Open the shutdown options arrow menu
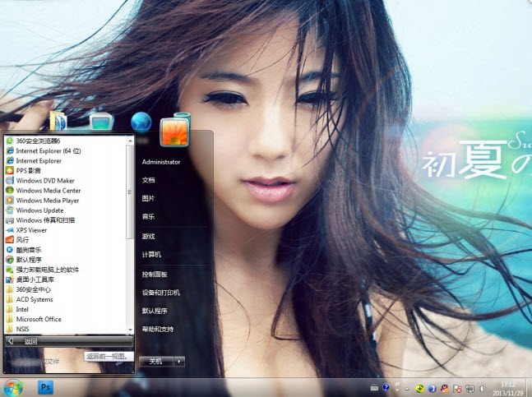 click(179, 362)
